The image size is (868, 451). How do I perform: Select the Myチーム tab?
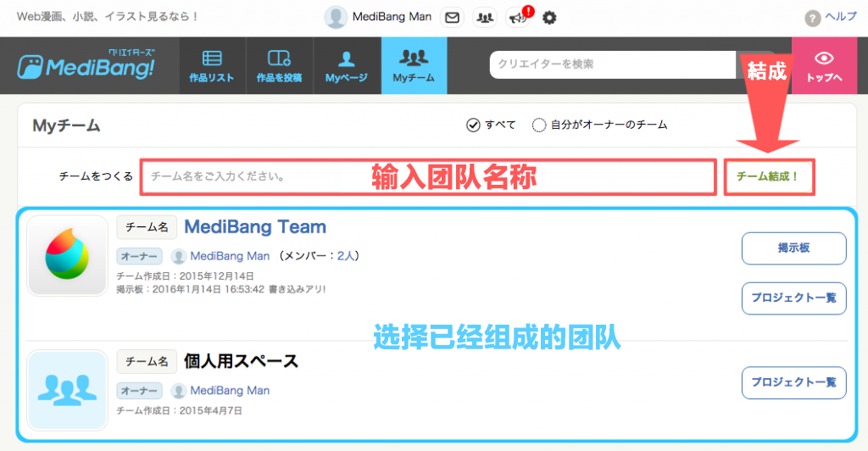tap(414, 66)
